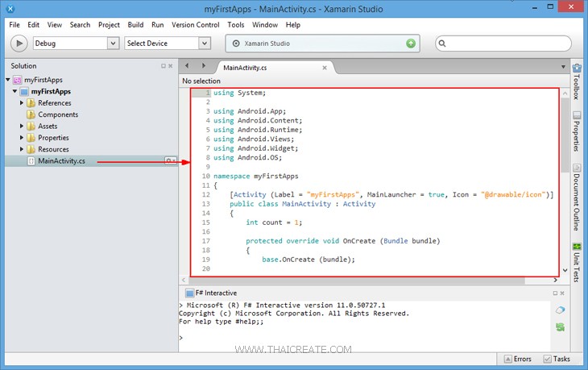Open the Select Device dropdown
588x370 pixels.
click(x=168, y=44)
